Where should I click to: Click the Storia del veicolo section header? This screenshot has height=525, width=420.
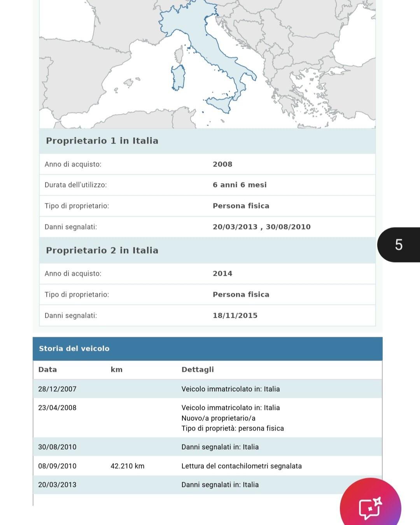74,348
